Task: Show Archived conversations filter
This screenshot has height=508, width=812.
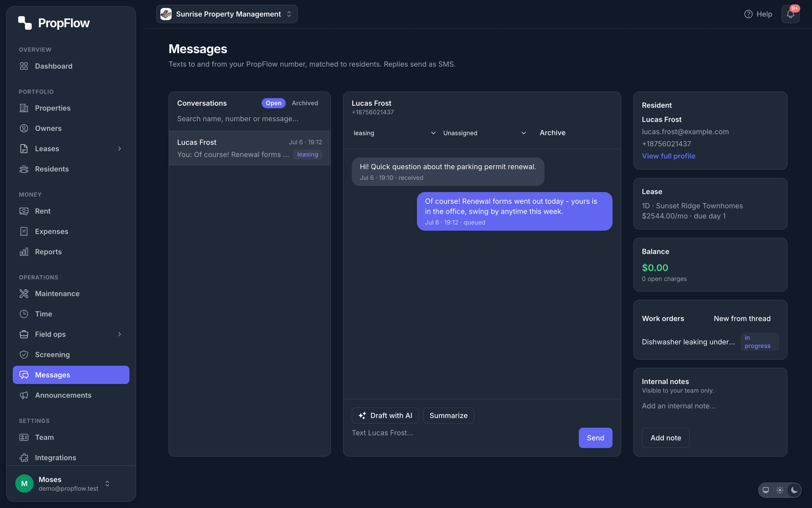Action: 305,103
